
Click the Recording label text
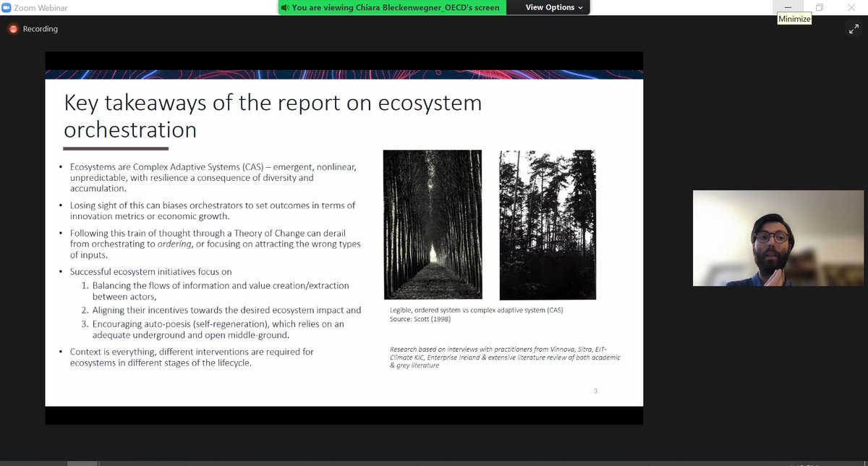40,29
